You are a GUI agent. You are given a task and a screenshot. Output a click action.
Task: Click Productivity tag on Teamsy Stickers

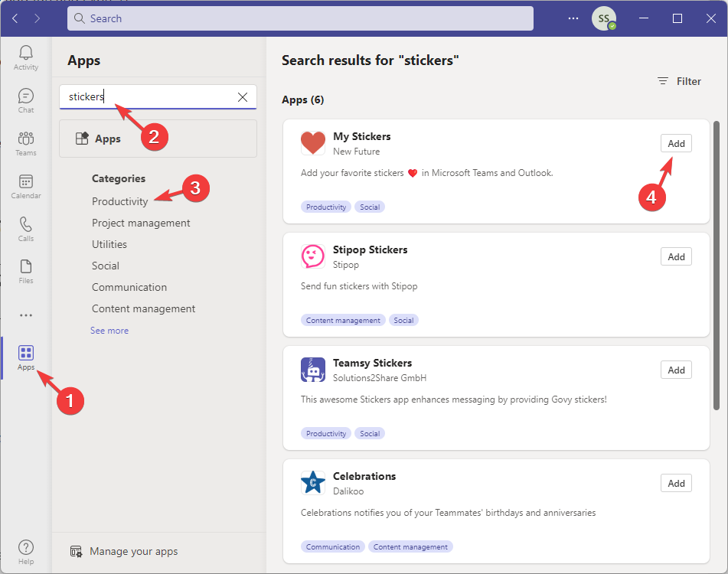[x=326, y=433]
